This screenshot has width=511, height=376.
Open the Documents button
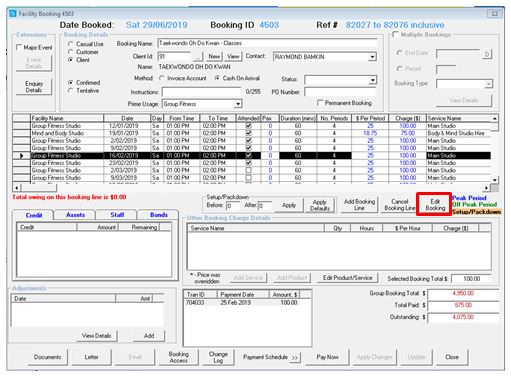pyautogui.click(x=47, y=357)
